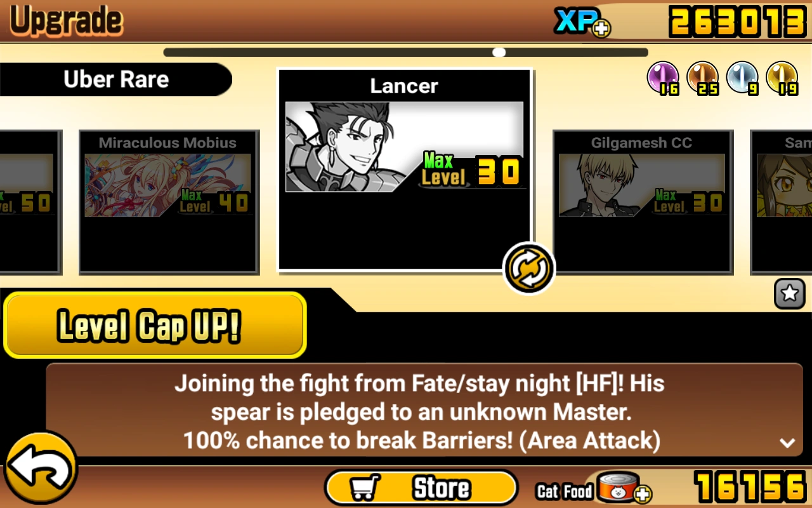Select the Miraculous Mobius card

pyautogui.click(x=169, y=202)
